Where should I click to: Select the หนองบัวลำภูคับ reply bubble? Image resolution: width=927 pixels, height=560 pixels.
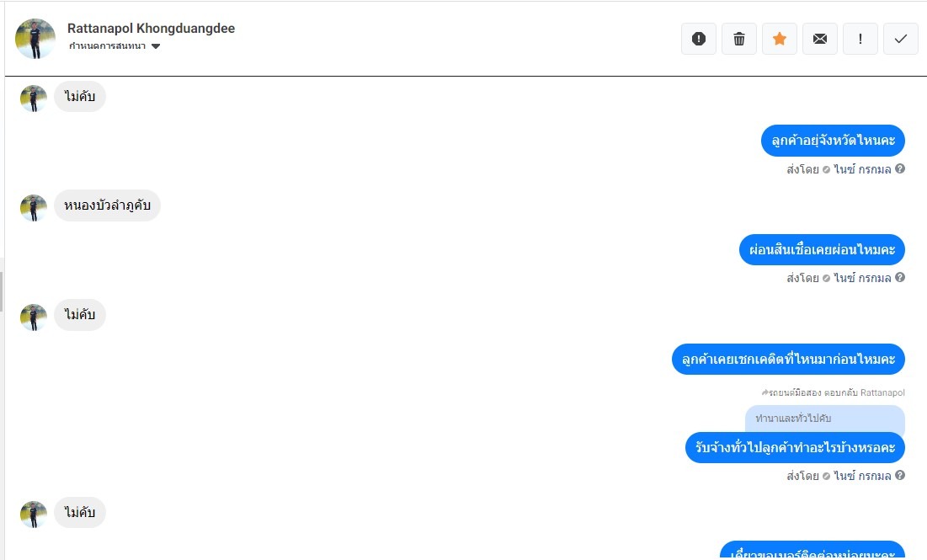(x=107, y=205)
